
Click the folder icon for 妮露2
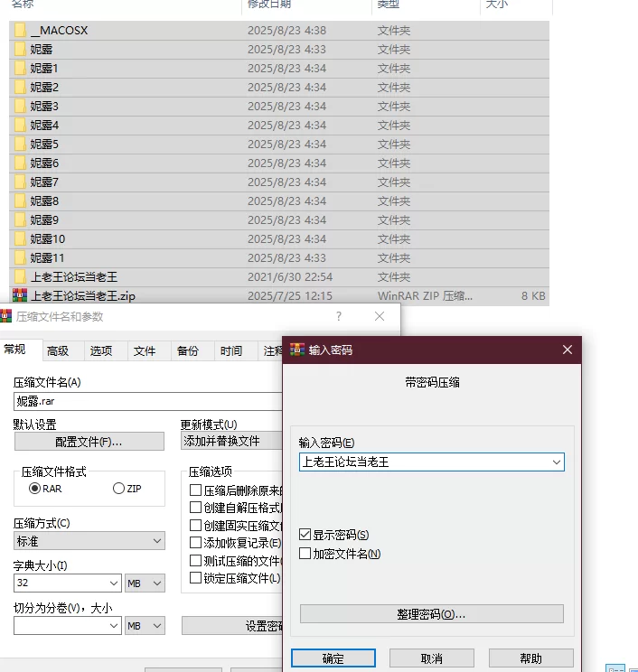[20, 87]
